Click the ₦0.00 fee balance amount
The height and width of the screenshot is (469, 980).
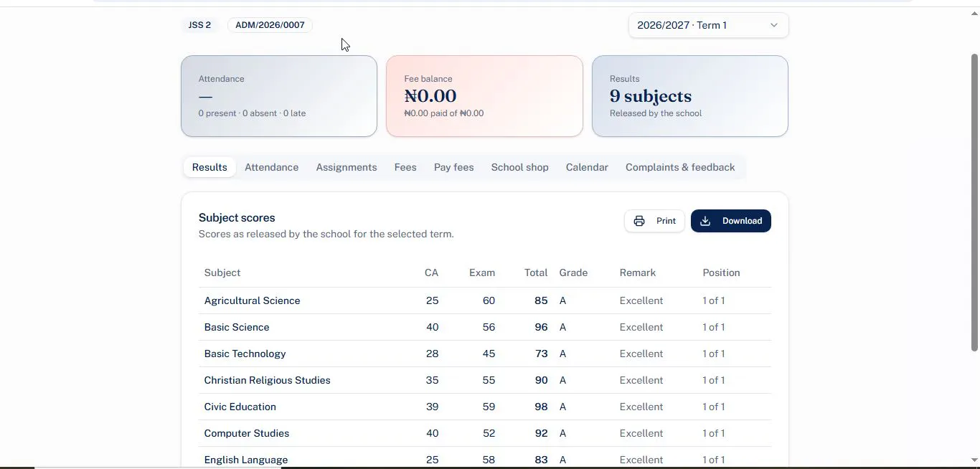[430, 96]
